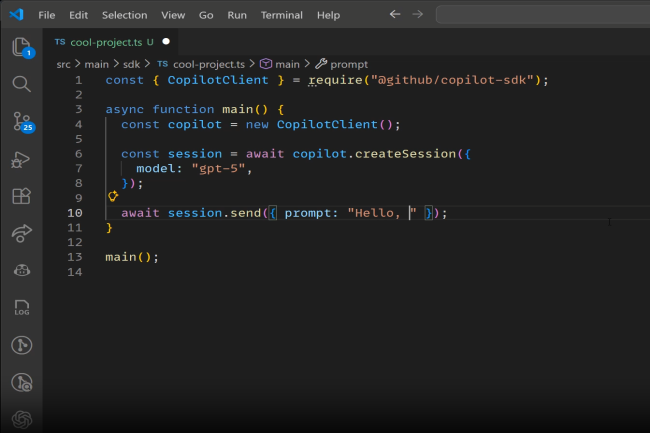Image resolution: width=650 pixels, height=433 pixels.
Task: Open Source Control with 25 changes
Action: [21, 122]
